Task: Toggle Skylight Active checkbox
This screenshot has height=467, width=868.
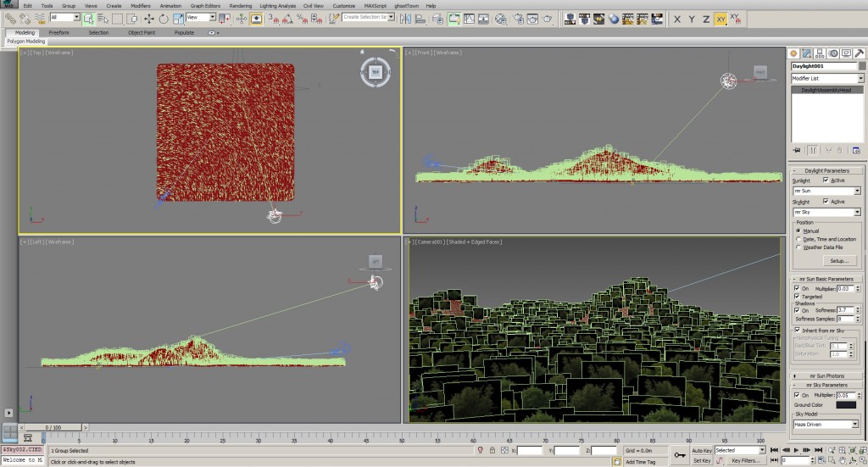Action: [826, 202]
